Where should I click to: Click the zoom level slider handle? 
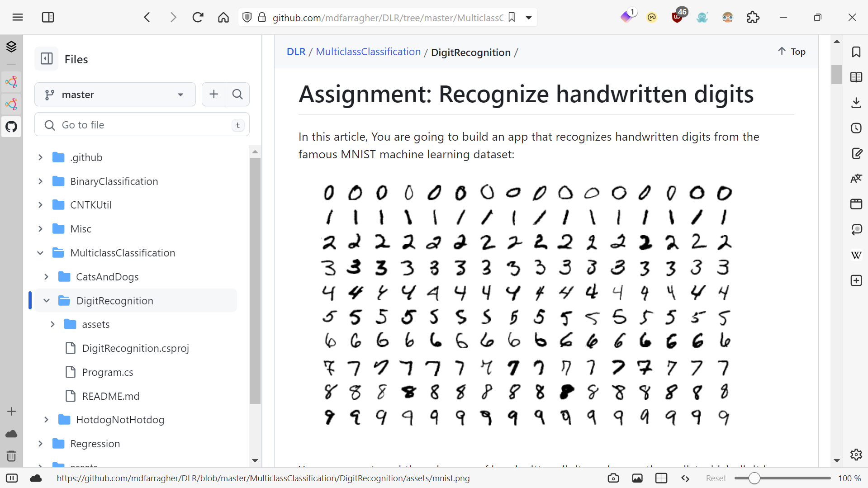pyautogui.click(x=754, y=478)
